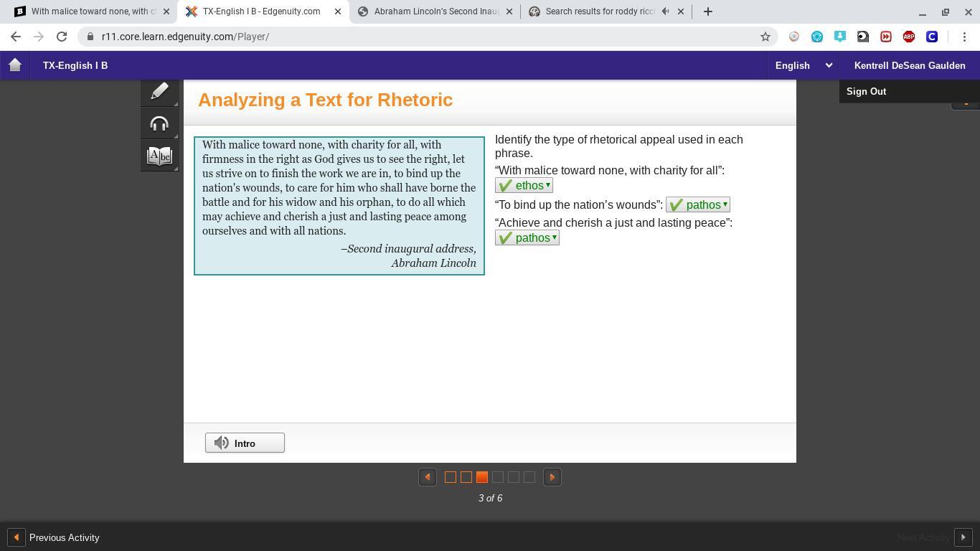Go to the Edgenuity home icon
This screenshot has height=551, width=980.
(15, 65)
